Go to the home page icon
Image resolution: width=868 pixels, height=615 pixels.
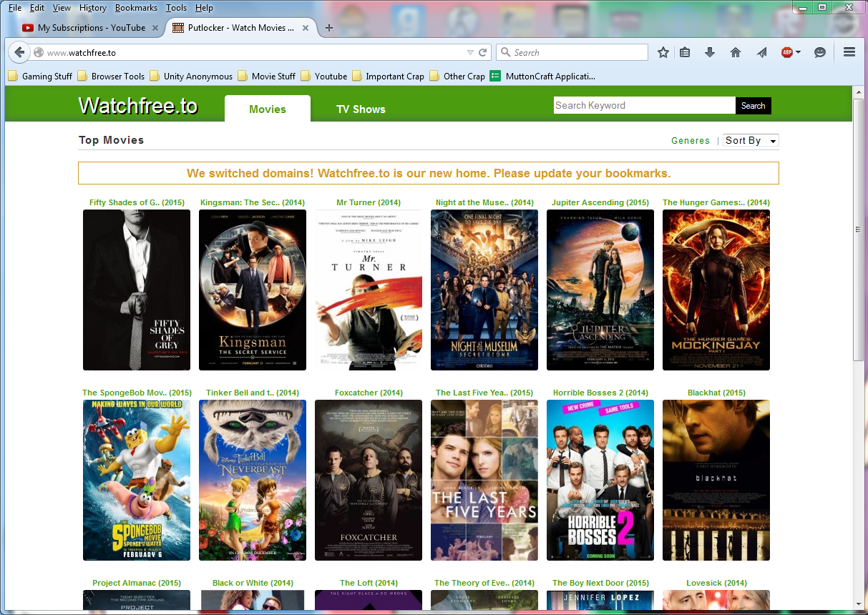point(736,52)
